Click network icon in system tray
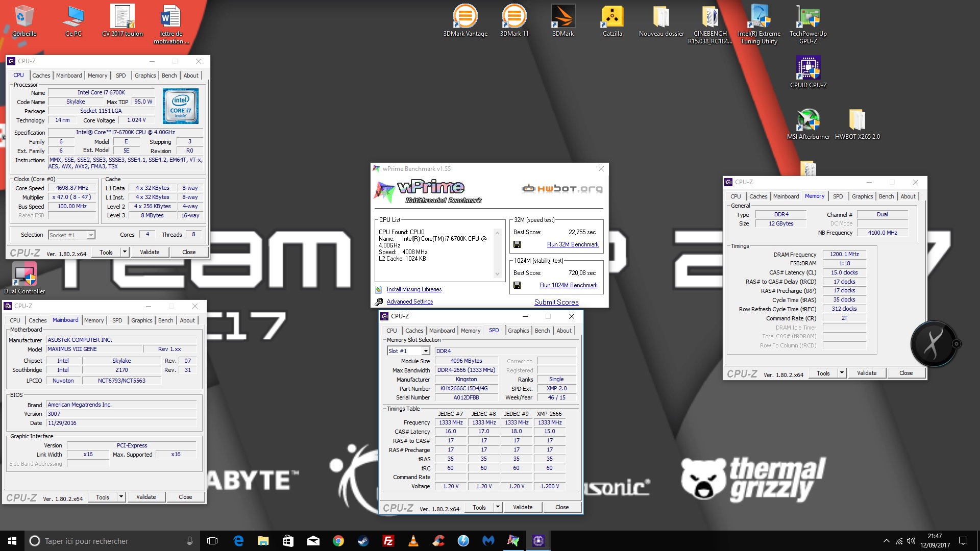 (x=899, y=541)
